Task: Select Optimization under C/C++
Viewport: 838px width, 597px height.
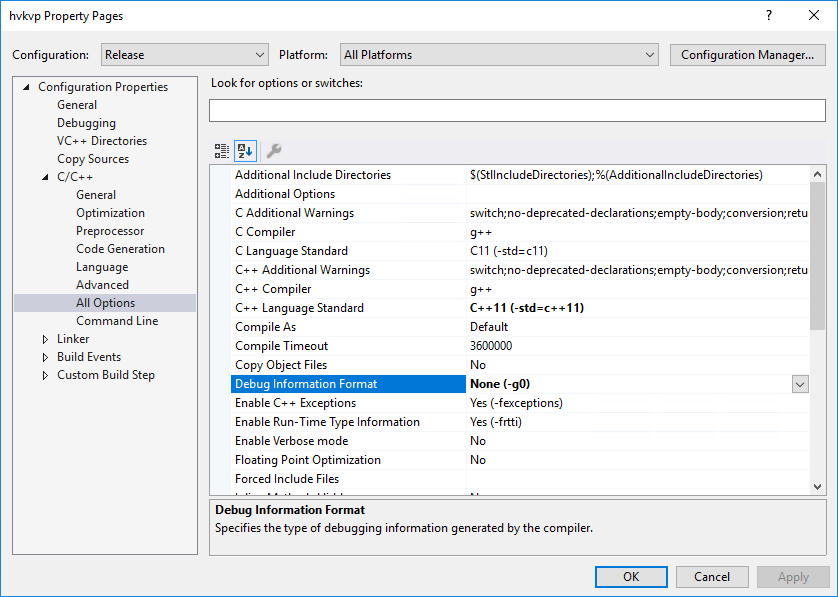Action: [110, 213]
